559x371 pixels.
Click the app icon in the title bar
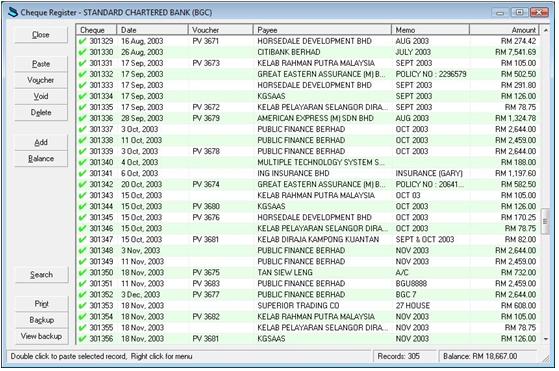click(13, 12)
